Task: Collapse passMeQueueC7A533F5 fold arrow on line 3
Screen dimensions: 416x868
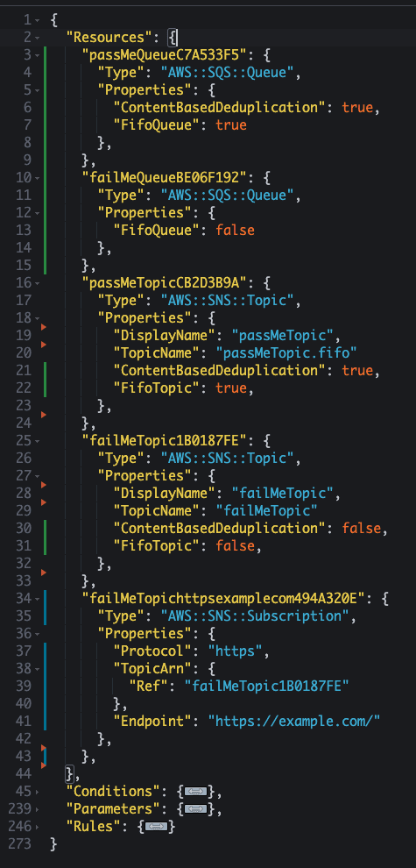Action: [x=37, y=55]
